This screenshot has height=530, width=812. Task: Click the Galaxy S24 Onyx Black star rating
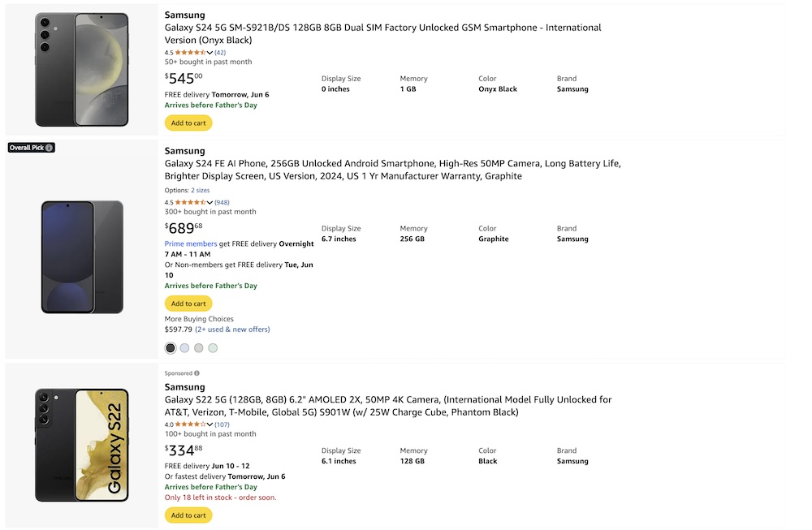(190, 53)
